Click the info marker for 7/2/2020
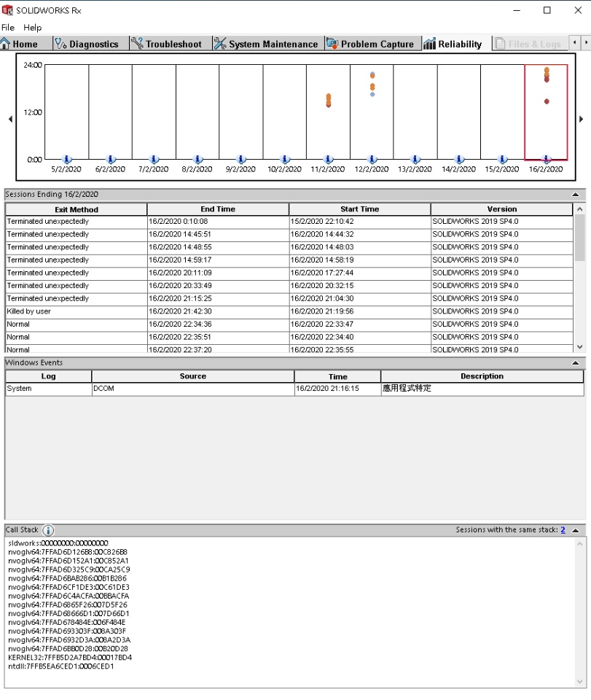This screenshot has height=700, width=591. click(154, 159)
